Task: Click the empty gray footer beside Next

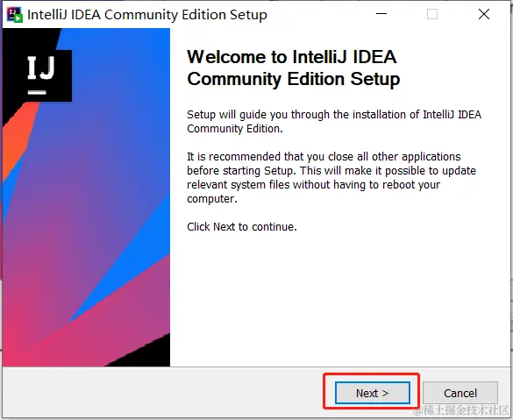Action: coord(164,393)
